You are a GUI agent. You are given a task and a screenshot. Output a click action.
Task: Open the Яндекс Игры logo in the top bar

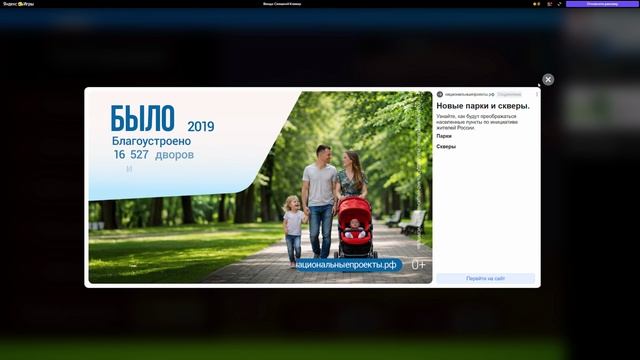click(x=19, y=4)
